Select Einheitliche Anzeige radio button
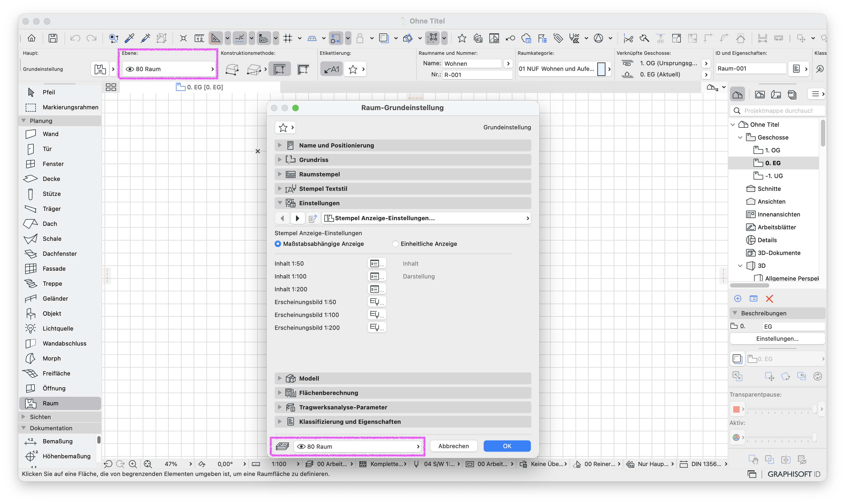 tap(395, 243)
